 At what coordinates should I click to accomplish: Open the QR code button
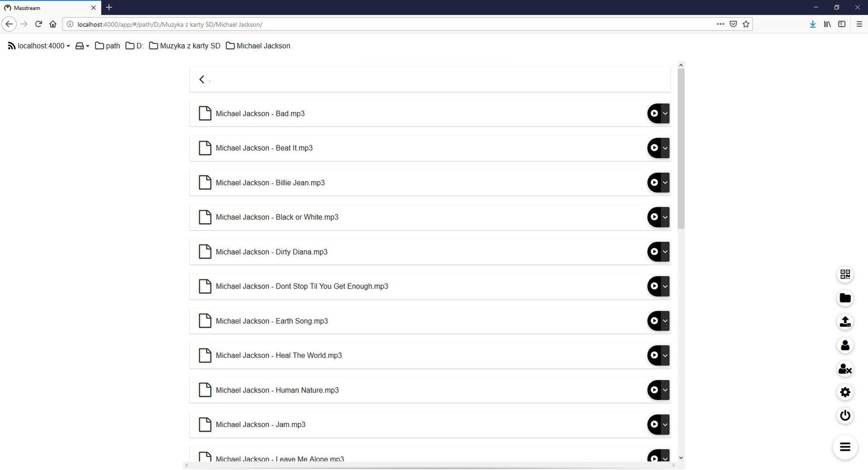845,274
